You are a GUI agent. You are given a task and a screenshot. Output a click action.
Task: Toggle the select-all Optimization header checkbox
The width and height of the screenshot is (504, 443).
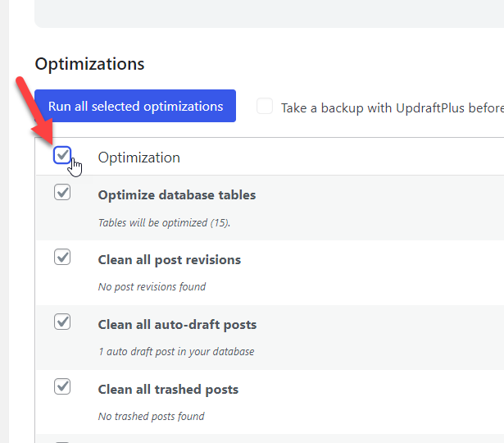coord(62,155)
